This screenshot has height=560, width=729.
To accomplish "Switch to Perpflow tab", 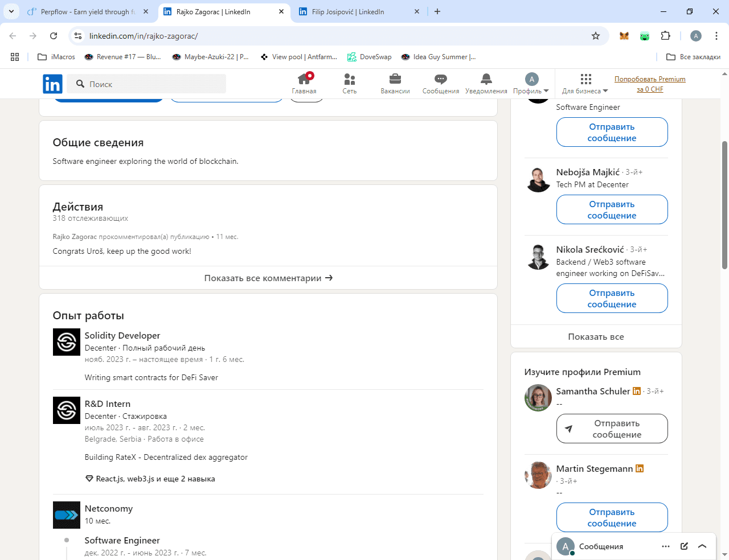I will (88, 11).
